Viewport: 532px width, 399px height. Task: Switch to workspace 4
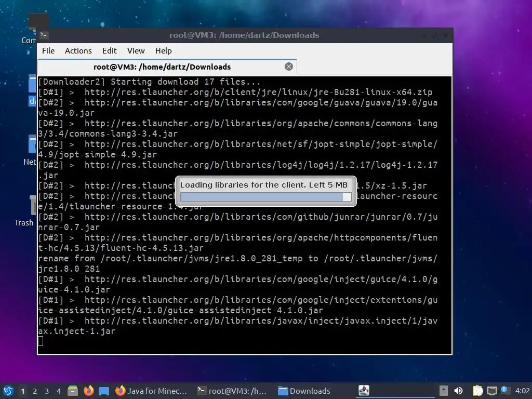coord(59,391)
